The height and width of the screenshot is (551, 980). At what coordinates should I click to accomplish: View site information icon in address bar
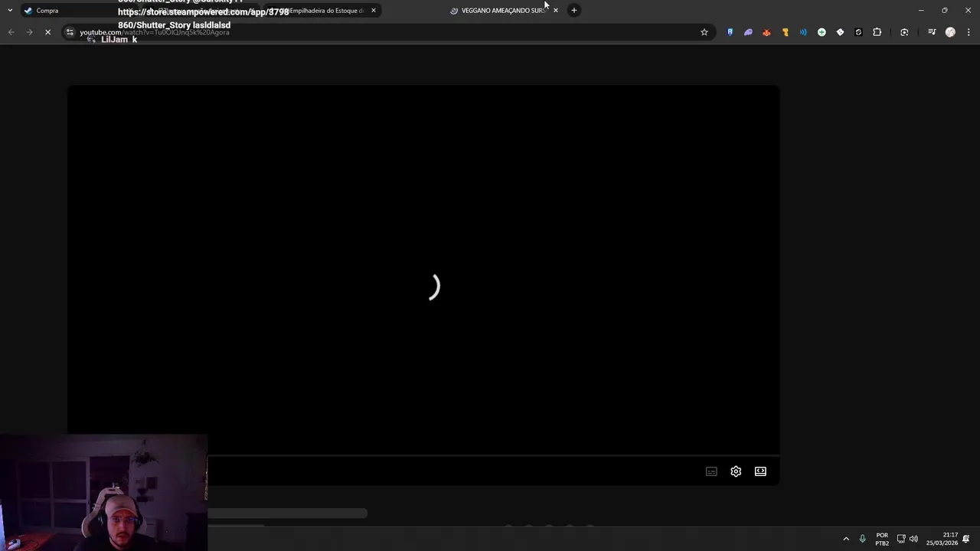coord(70,32)
